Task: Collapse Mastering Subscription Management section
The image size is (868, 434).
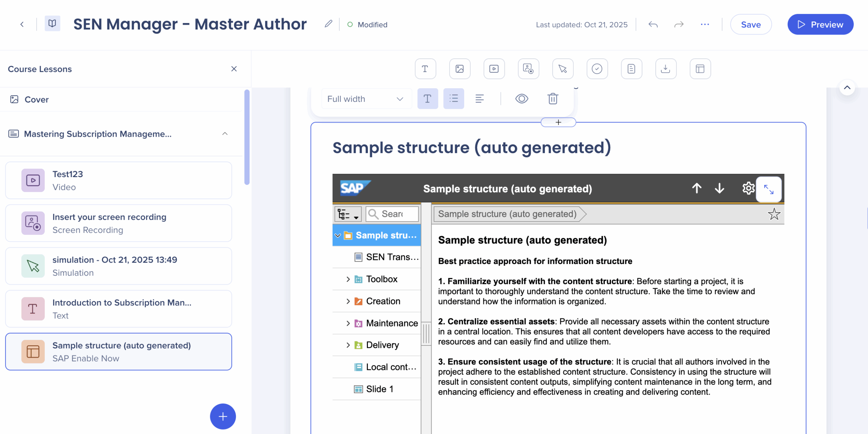Action: coord(225,134)
